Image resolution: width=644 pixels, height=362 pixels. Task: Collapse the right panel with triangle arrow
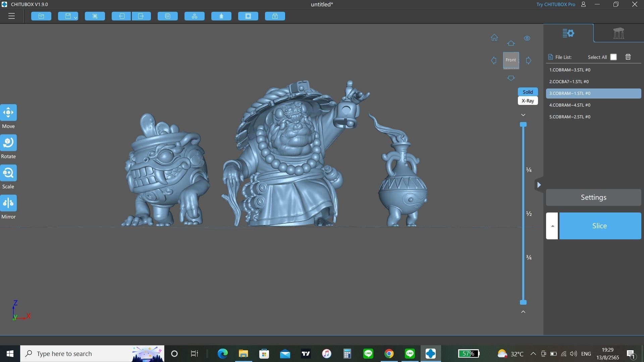pyautogui.click(x=539, y=185)
